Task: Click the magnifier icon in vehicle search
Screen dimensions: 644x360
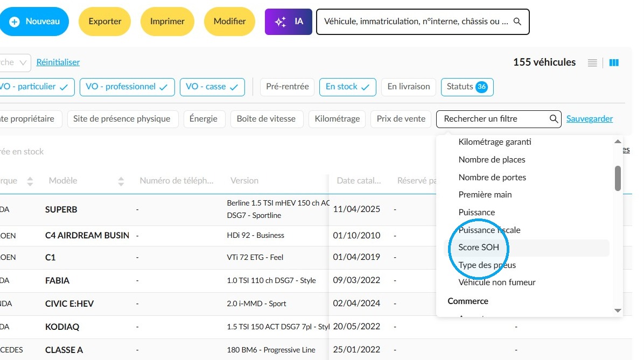Action: (x=517, y=22)
